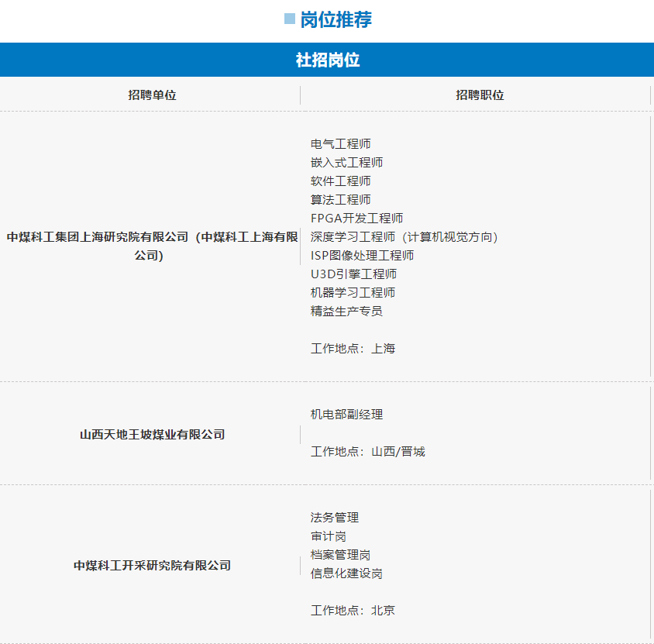Click 审计岗 job title
Image resolution: width=654 pixels, height=644 pixels.
coord(329,536)
